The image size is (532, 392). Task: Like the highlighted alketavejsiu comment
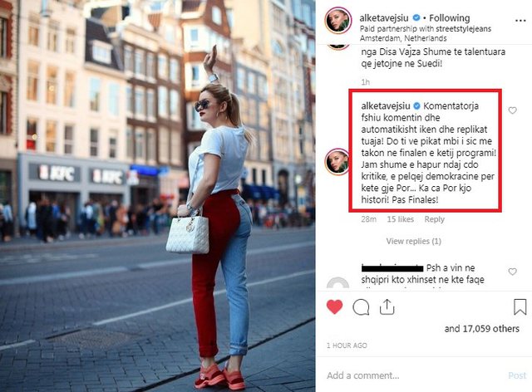[512, 110]
